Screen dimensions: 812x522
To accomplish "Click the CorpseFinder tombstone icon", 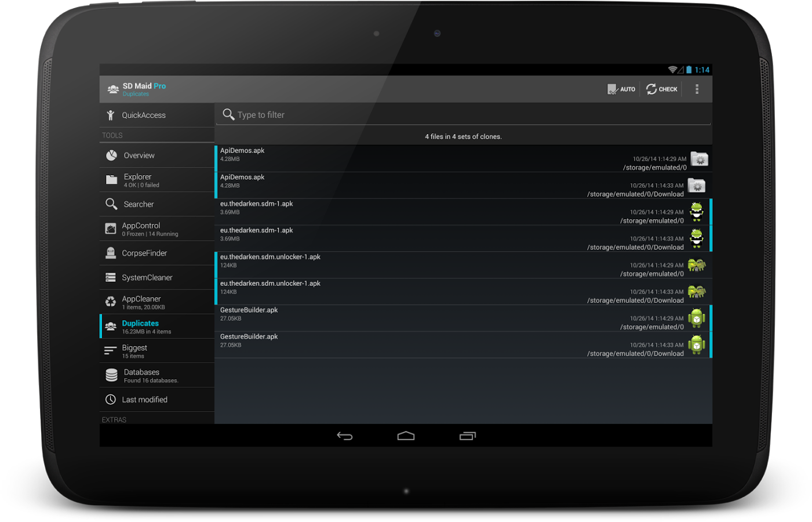I will tap(111, 253).
